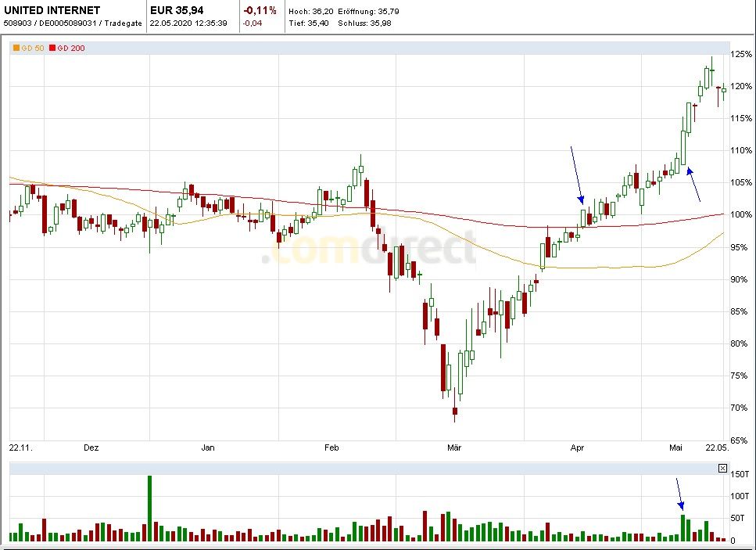Image resolution: width=756 pixels, height=550 pixels.
Task: Click the comdirect watermark logo
Action: tap(367, 250)
